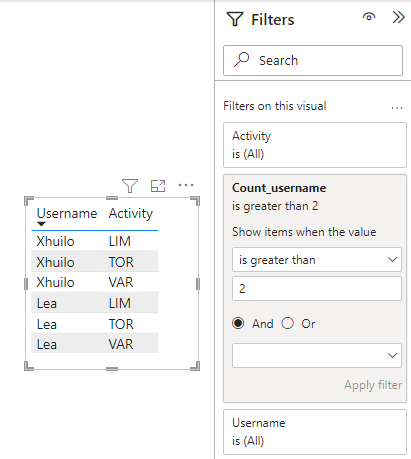The height and width of the screenshot is (459, 411).
Task: Select the And radio button
Action: pyautogui.click(x=238, y=323)
